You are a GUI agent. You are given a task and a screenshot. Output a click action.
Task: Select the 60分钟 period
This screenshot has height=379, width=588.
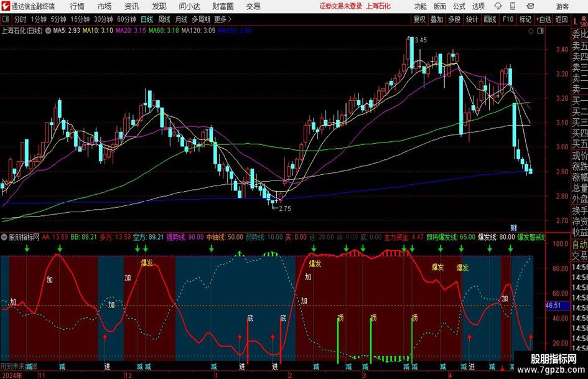point(127,19)
